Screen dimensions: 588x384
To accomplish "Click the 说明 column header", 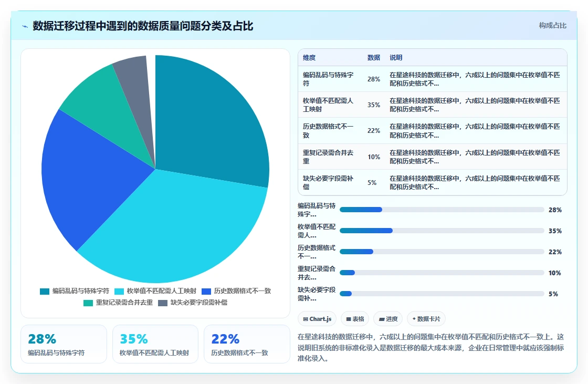I will pyautogui.click(x=396, y=57).
